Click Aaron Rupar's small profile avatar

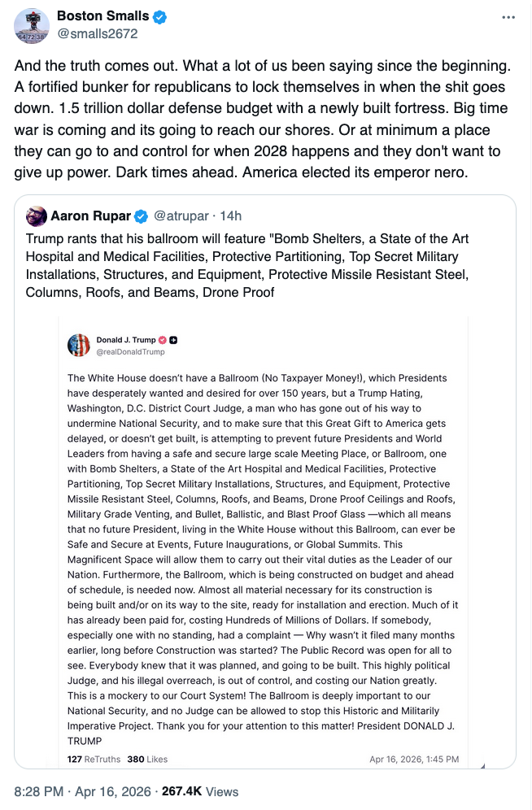[x=36, y=216]
